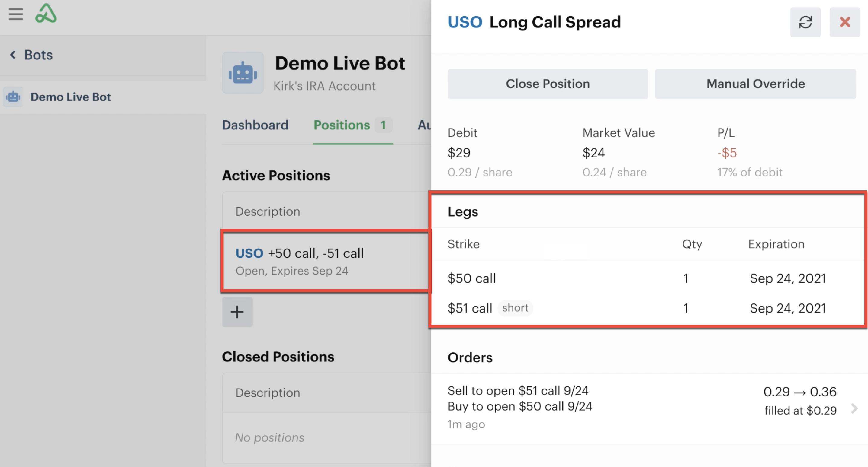Click the Close Position button

[x=548, y=84]
